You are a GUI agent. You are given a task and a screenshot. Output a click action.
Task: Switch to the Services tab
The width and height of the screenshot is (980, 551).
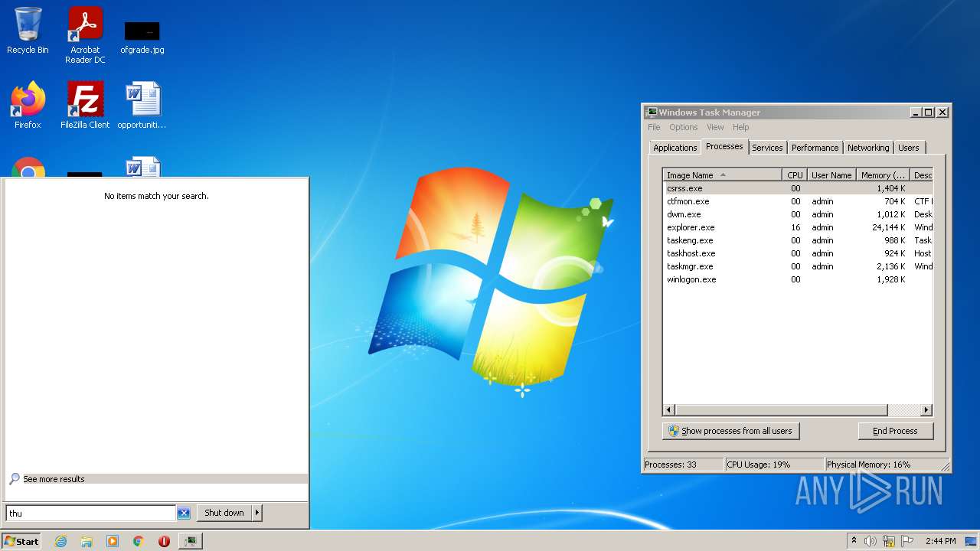point(767,148)
